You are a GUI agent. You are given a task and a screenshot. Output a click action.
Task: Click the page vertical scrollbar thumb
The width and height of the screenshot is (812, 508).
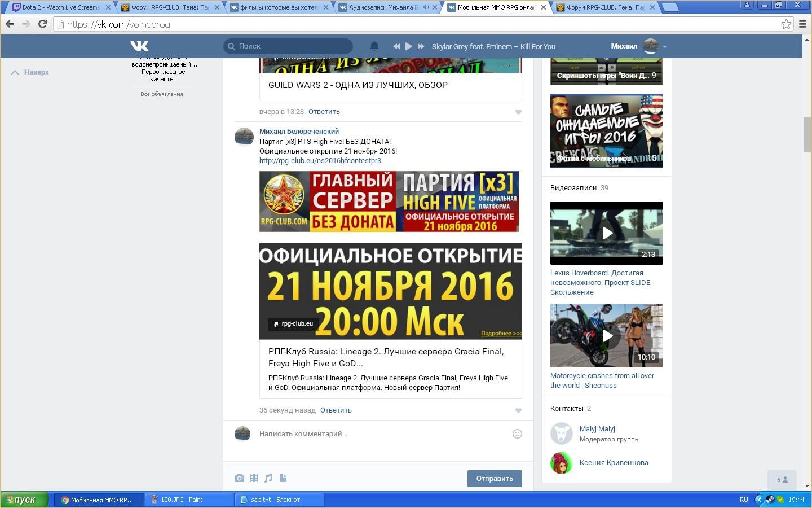(807, 135)
